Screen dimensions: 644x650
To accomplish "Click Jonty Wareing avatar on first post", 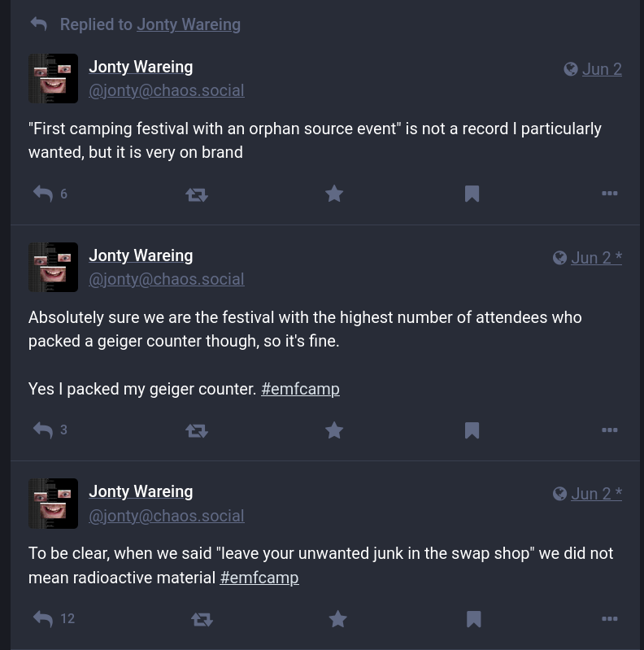I will [x=53, y=78].
